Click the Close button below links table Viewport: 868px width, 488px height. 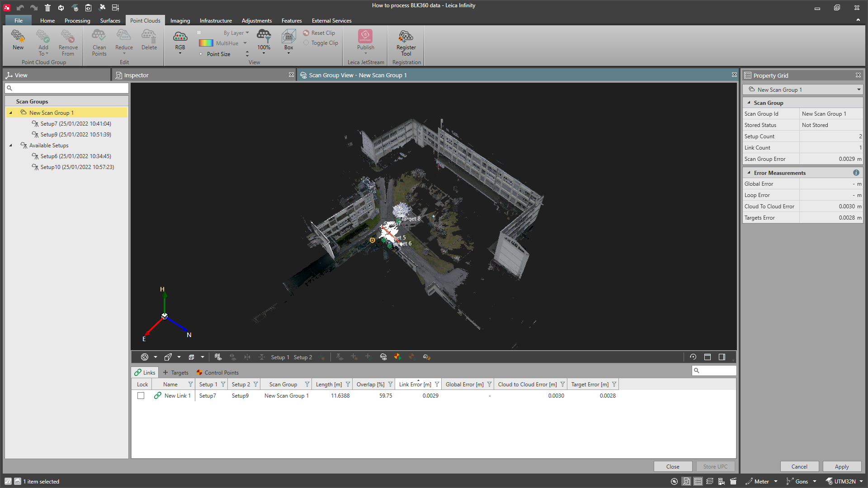[672, 466]
